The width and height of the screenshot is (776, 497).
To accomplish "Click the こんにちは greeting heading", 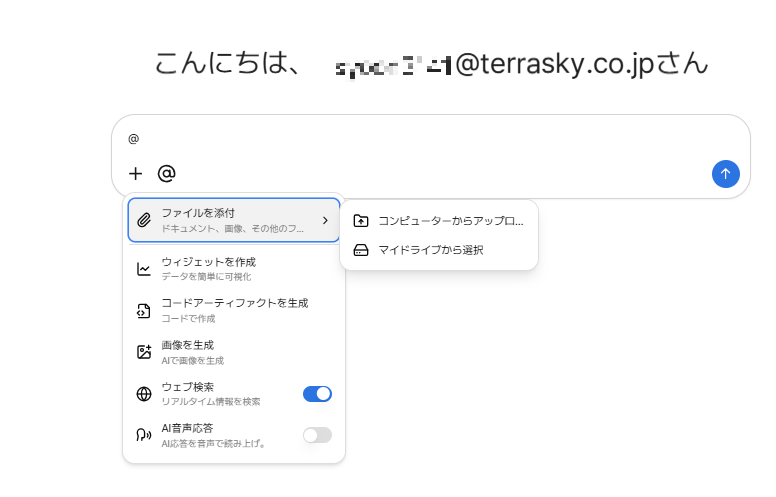I will click(x=431, y=64).
